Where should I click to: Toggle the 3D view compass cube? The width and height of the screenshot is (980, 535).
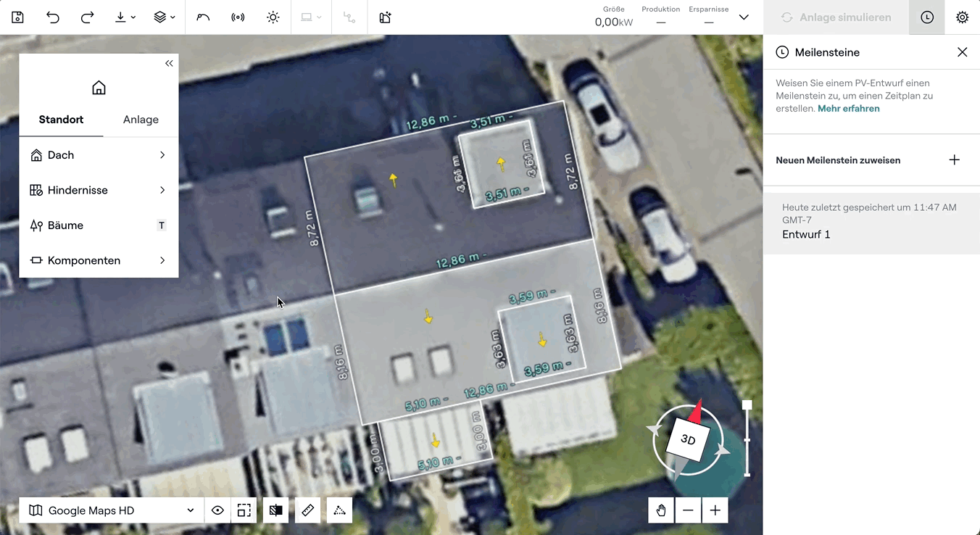coord(687,440)
